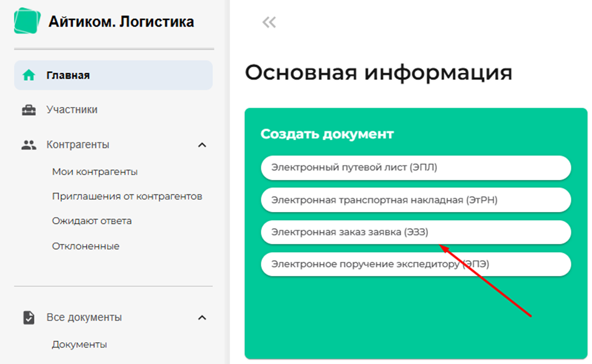This screenshot has width=592, height=364.
Task: Click the people icon next to Контрагенты
Action: coord(29,145)
